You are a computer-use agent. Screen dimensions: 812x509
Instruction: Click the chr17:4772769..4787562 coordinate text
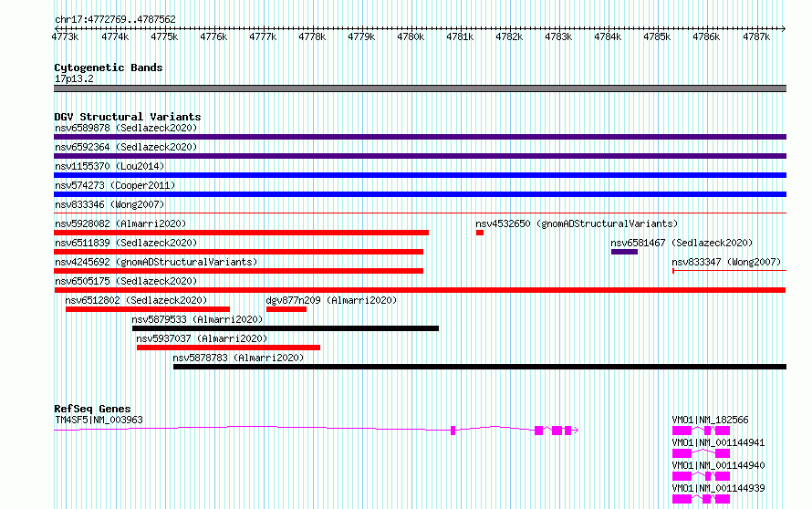click(x=115, y=19)
